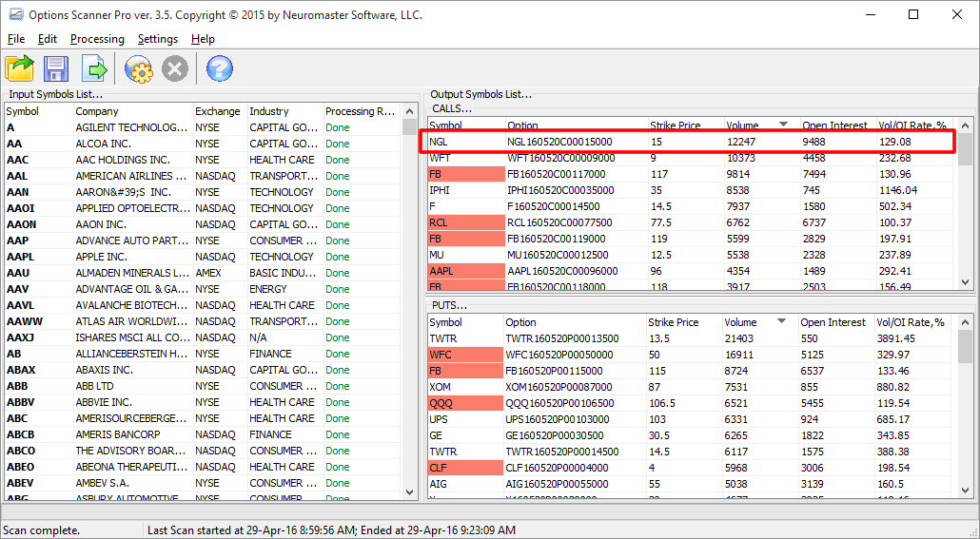The height and width of the screenshot is (539, 980).
Task: Sort CALLS by Strike Price header
Action: pos(685,125)
